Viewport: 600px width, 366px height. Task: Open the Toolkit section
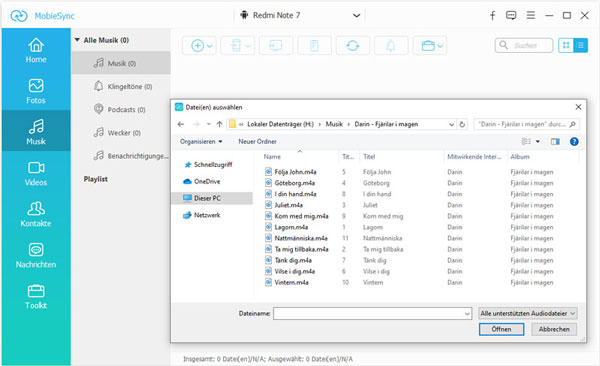(36, 297)
